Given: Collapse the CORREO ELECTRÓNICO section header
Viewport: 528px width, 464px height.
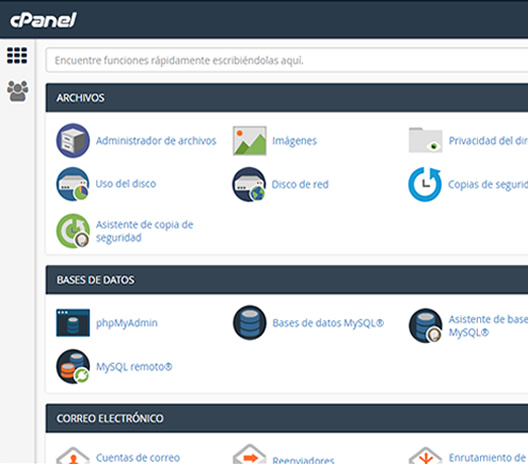Looking at the screenshot, I should pyautogui.click(x=287, y=418).
